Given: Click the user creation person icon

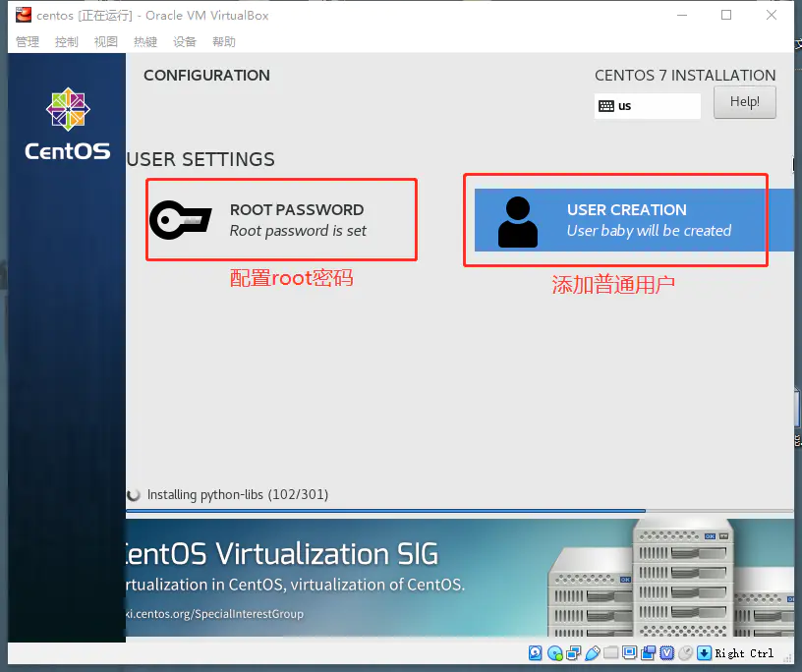Looking at the screenshot, I should tap(518, 222).
